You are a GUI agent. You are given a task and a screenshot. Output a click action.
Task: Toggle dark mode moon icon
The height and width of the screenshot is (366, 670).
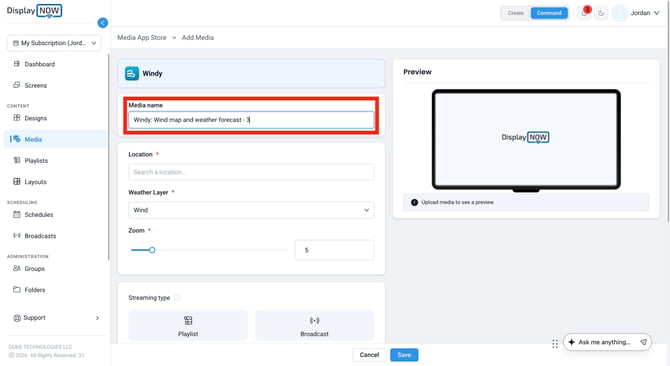[x=601, y=13]
